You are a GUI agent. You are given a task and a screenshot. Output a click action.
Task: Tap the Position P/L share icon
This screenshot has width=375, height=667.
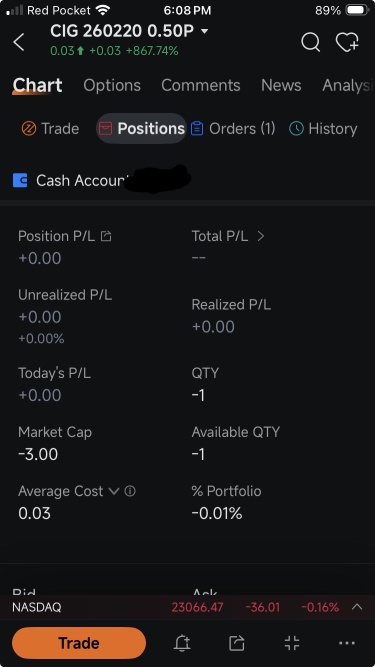click(x=106, y=236)
